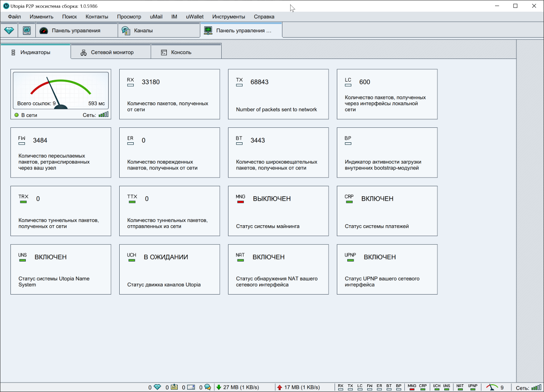Open the Консоль tab
This screenshot has width=544, height=392.
coord(186,52)
